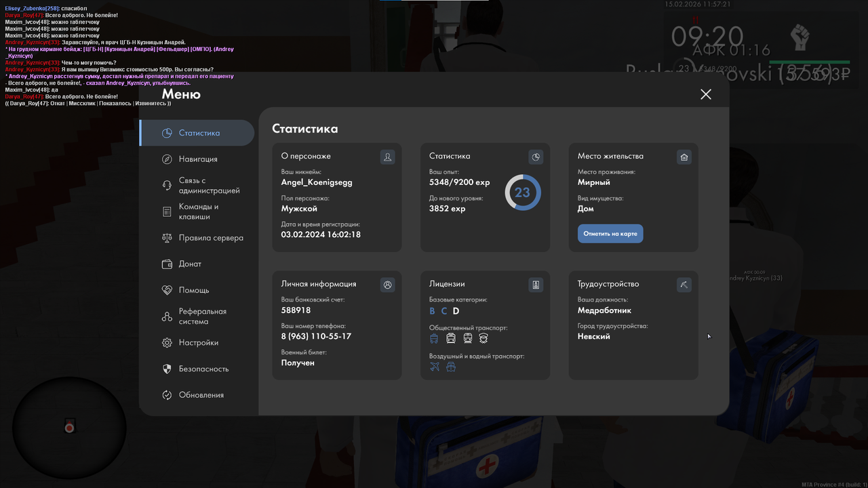This screenshot has width=868, height=488.
Task: Click the scales icon beside Правила сервера
Action: tap(167, 238)
